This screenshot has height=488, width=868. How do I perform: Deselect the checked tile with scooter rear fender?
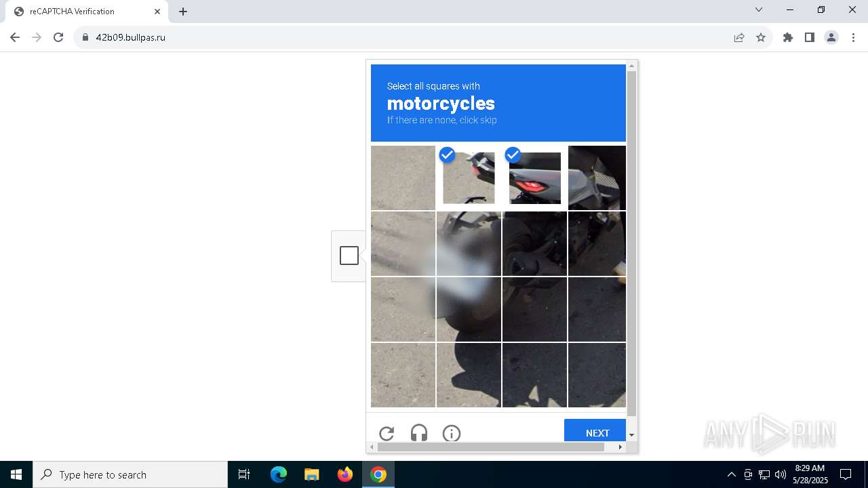pos(469,178)
